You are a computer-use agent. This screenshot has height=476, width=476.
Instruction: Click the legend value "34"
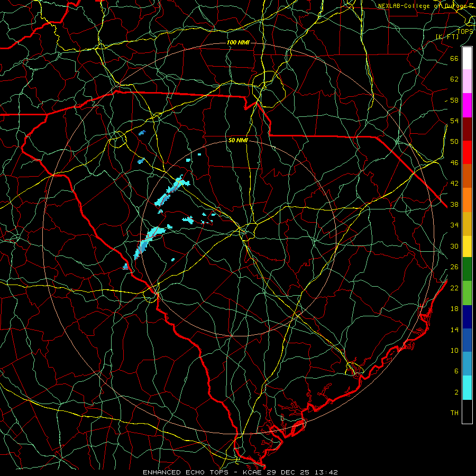point(454,225)
